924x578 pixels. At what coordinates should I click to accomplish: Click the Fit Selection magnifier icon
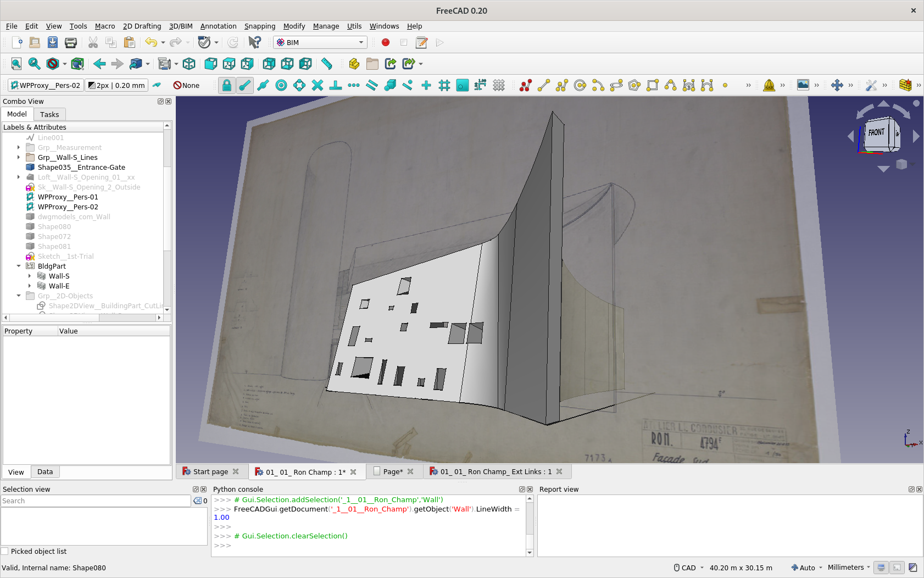click(34, 64)
